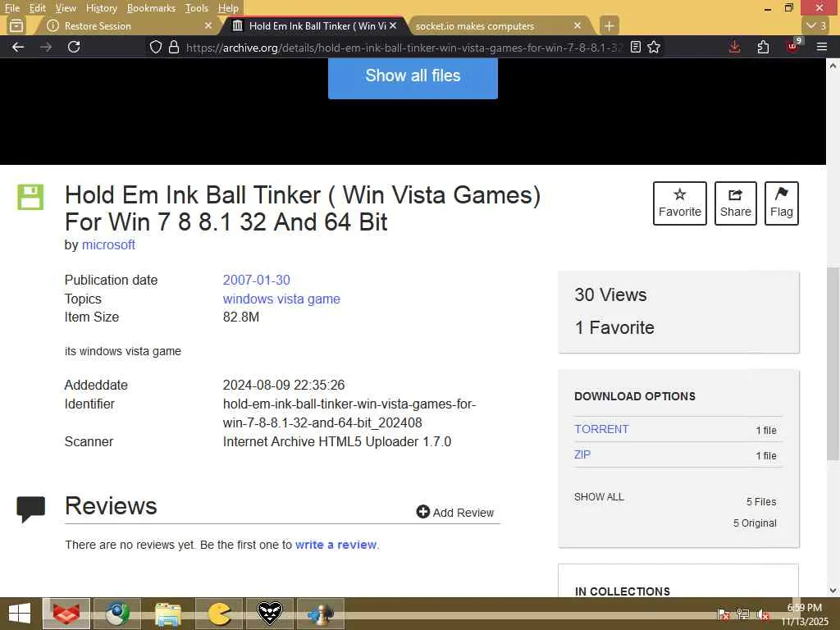Close the socket.io tab
The image size is (840, 630).
pos(577,25)
